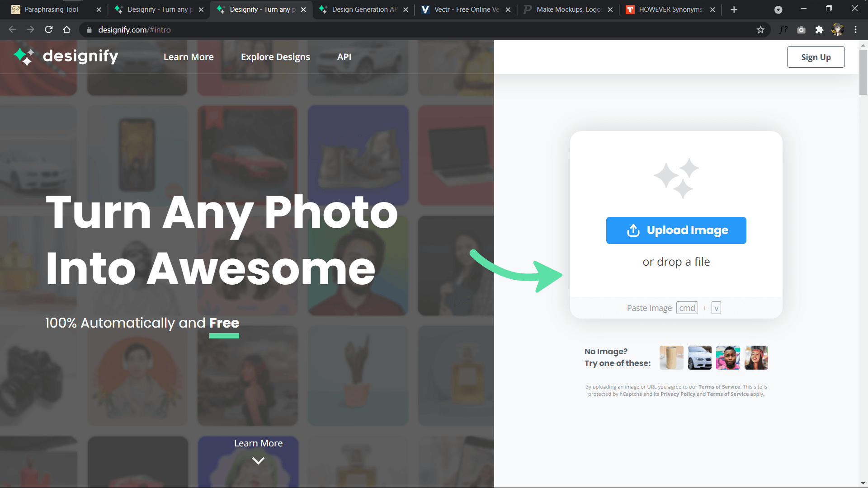Viewport: 868px width, 488px height.
Task: Click the Upload Image button
Action: 676,230
